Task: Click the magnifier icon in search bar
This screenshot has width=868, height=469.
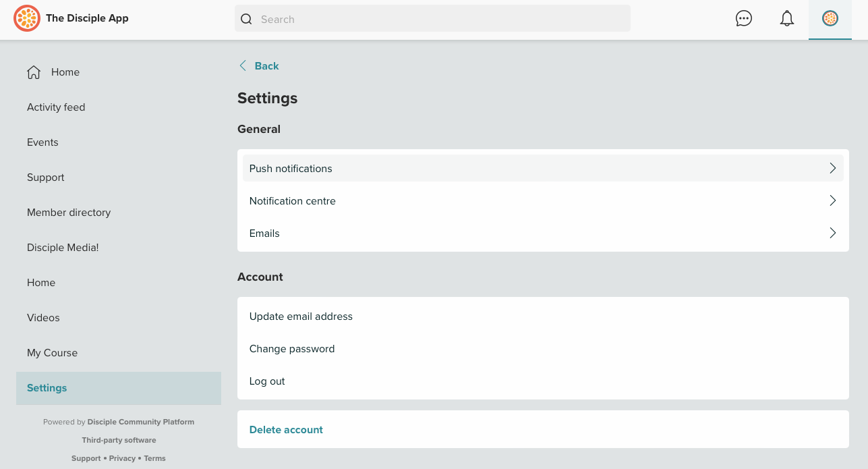Action: (x=247, y=20)
